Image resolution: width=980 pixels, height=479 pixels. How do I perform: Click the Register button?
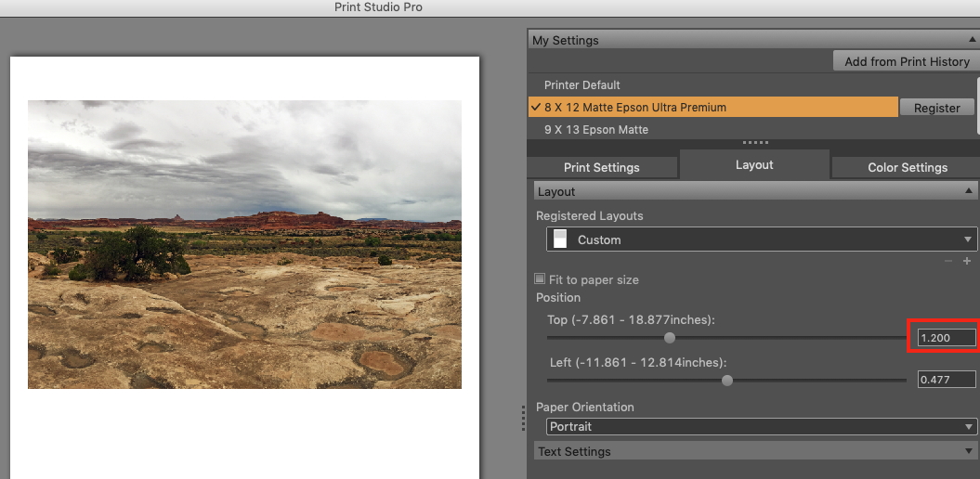936,108
